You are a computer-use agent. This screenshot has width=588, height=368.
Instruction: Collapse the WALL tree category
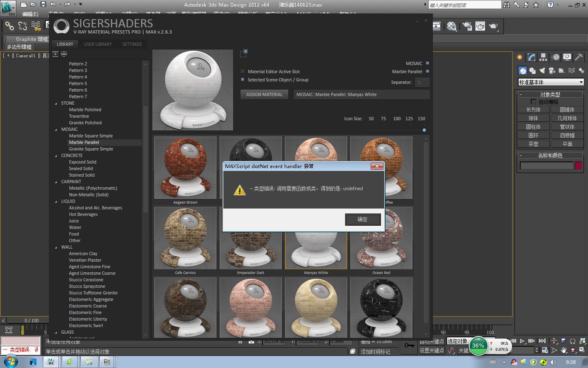[x=56, y=247]
